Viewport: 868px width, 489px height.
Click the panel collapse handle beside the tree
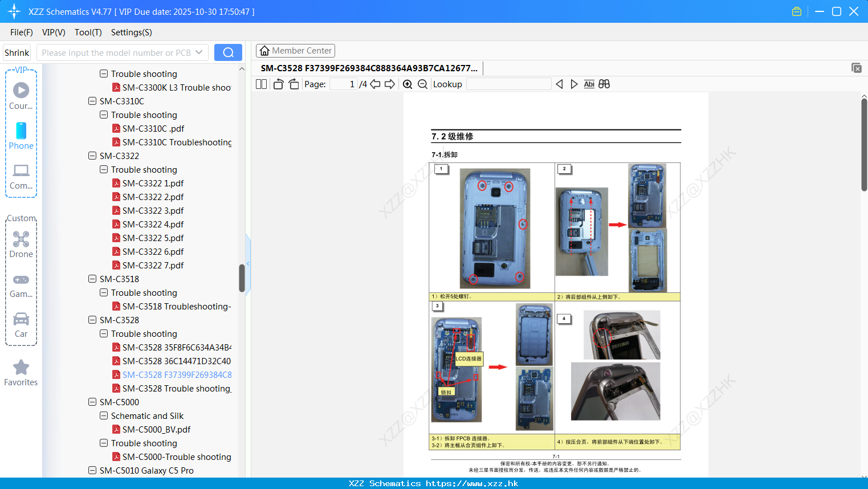[248, 263]
